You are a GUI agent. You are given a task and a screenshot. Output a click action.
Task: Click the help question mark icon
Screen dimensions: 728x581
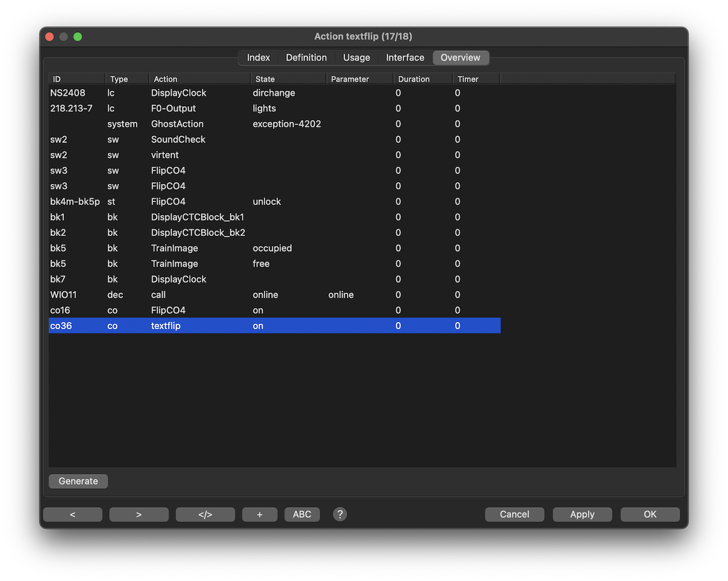point(340,514)
